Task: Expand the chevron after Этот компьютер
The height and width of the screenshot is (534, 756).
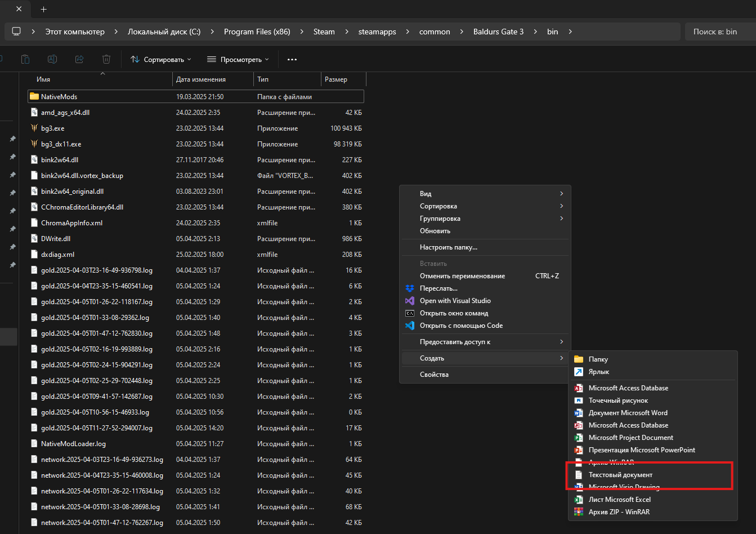Action: coord(116,32)
